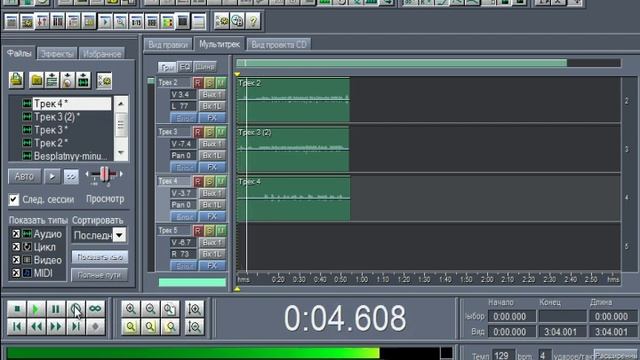The width and height of the screenshot is (640, 360).
Task: Click the small preview play button beside Авто
Action: click(x=52, y=177)
